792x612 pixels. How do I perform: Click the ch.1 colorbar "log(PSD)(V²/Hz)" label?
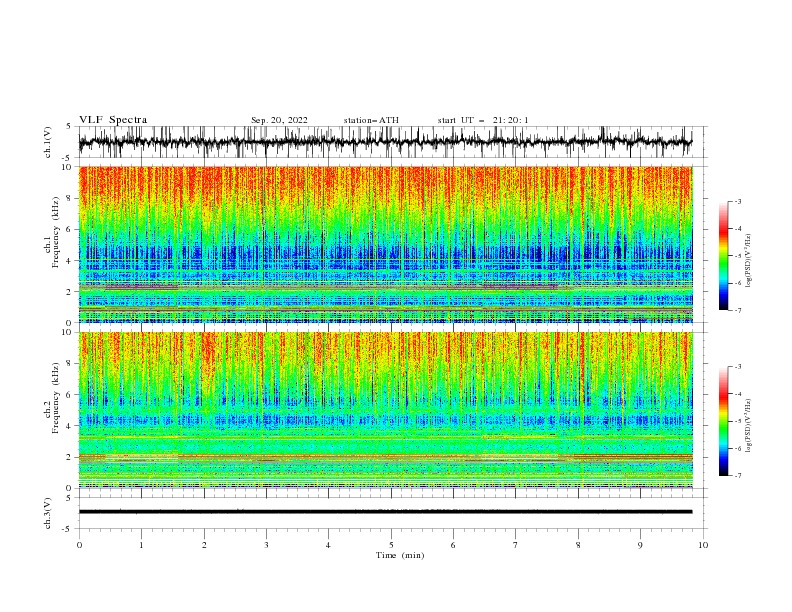click(x=749, y=260)
